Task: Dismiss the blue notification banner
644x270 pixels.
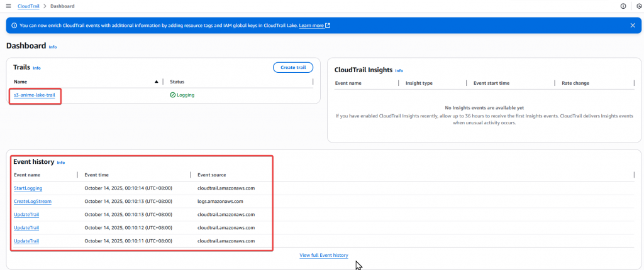Action: click(633, 26)
